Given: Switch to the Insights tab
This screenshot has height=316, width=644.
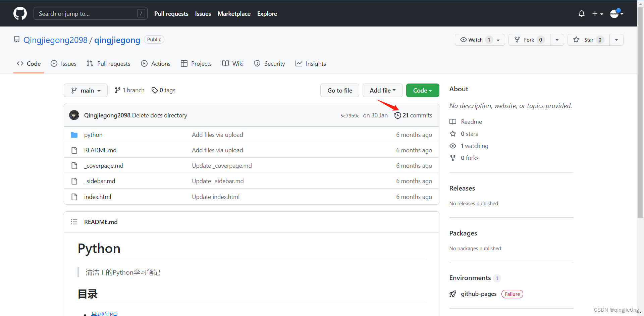Looking at the screenshot, I should (311, 63).
